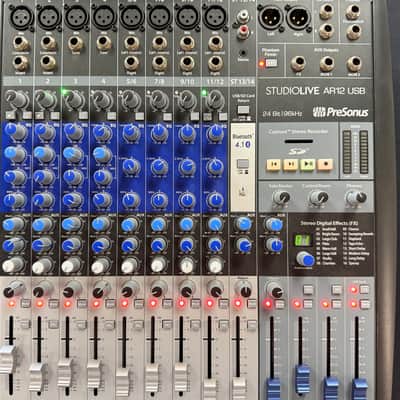Viewport: 400px width, 400px height.
Task: Click the channel 2 high EQ knob
Action: [x=44, y=132]
